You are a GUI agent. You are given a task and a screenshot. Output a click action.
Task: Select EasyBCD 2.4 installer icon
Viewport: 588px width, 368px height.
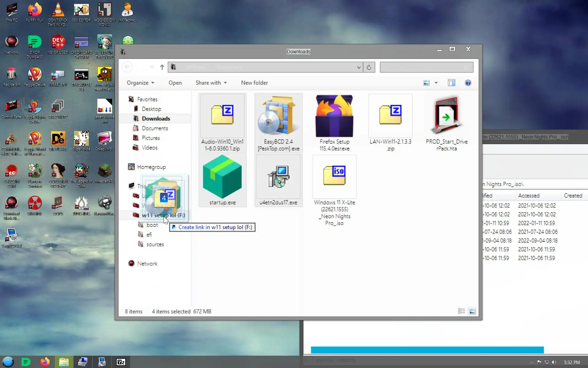(278, 117)
